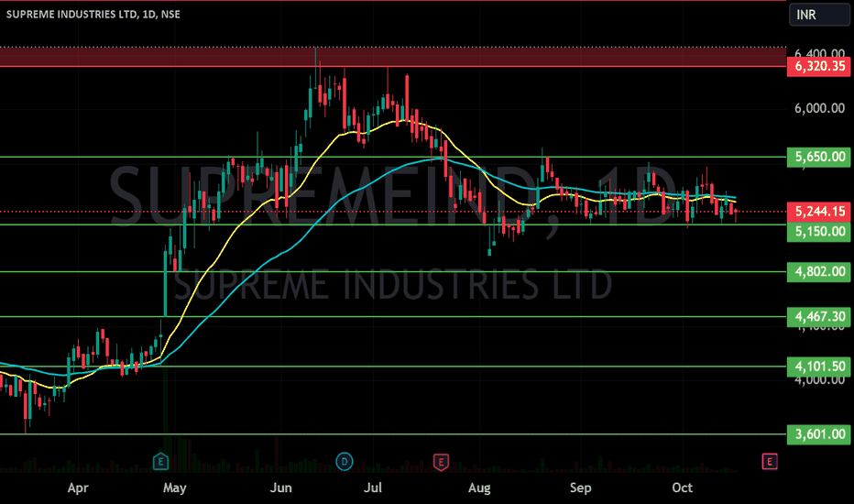Click the current price label 5,244.15
854x504 pixels.
coord(818,212)
